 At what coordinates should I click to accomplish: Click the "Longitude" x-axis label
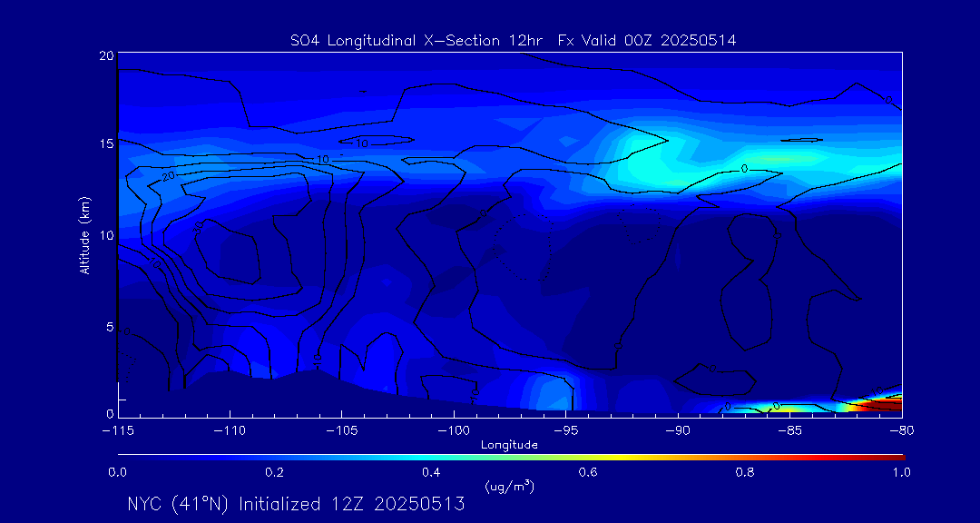click(509, 445)
